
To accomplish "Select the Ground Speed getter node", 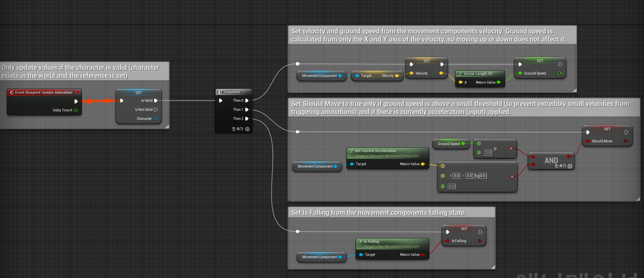I will [451, 144].
